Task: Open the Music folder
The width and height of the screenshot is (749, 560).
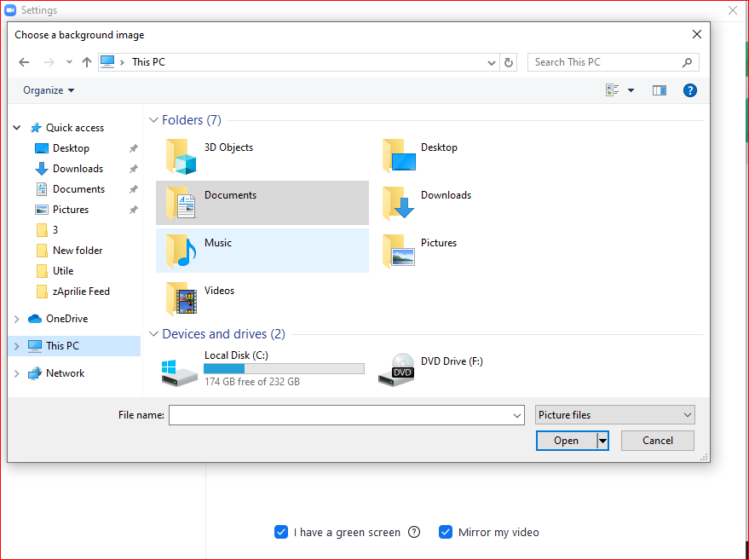Action: 217,244
